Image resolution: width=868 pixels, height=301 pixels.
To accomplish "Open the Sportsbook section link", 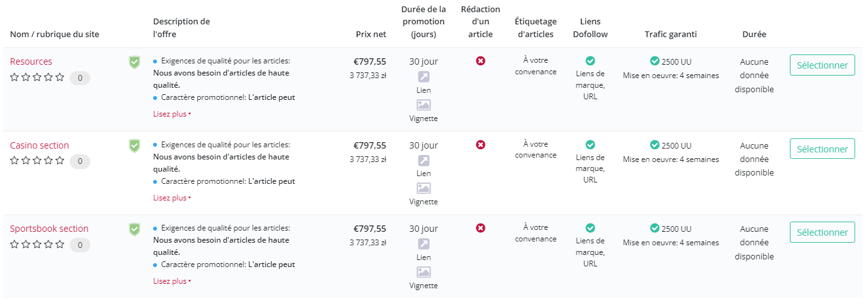I will tap(49, 229).
